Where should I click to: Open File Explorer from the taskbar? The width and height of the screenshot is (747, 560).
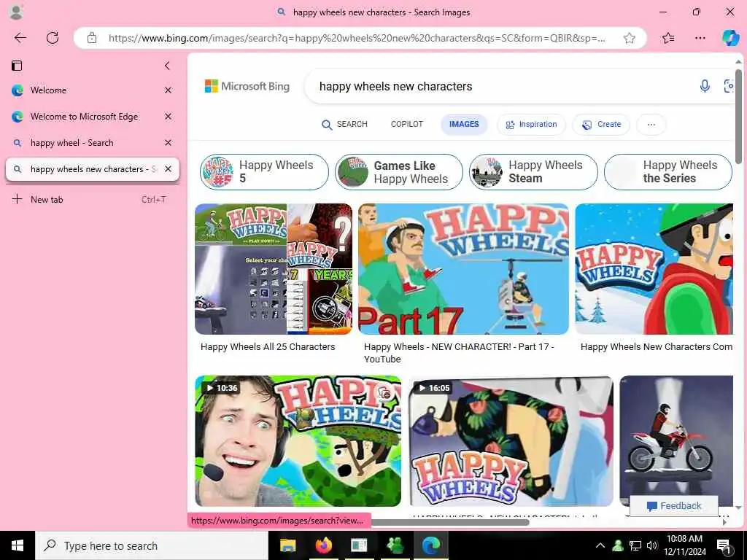click(x=287, y=545)
